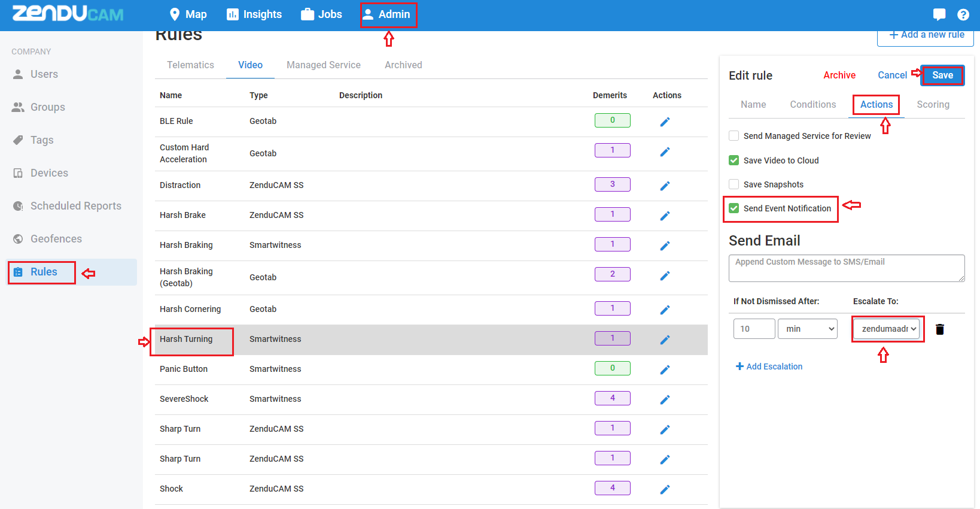
Task: Edit Harsh Braking Smartwitness rule pencil icon
Action: tap(665, 246)
